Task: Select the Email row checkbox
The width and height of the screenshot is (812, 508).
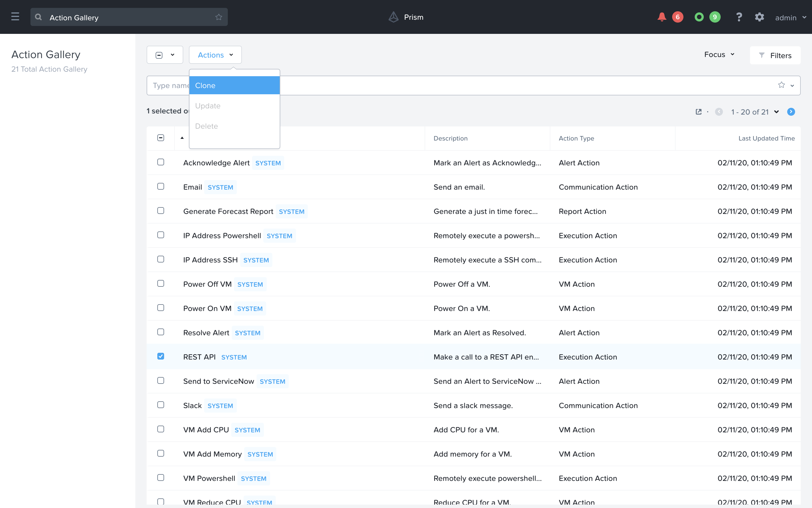Action: (x=161, y=186)
